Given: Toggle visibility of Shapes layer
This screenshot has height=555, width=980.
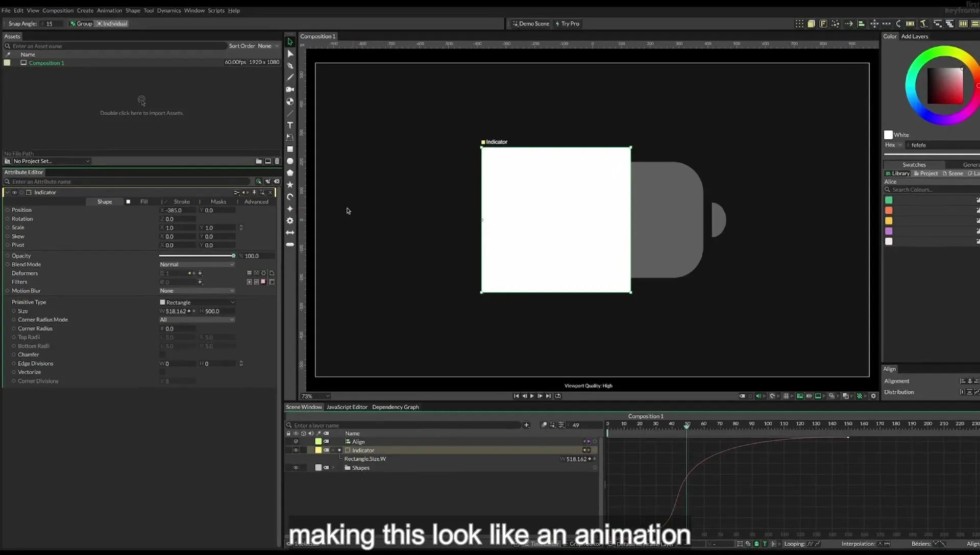Looking at the screenshot, I should pos(296,468).
